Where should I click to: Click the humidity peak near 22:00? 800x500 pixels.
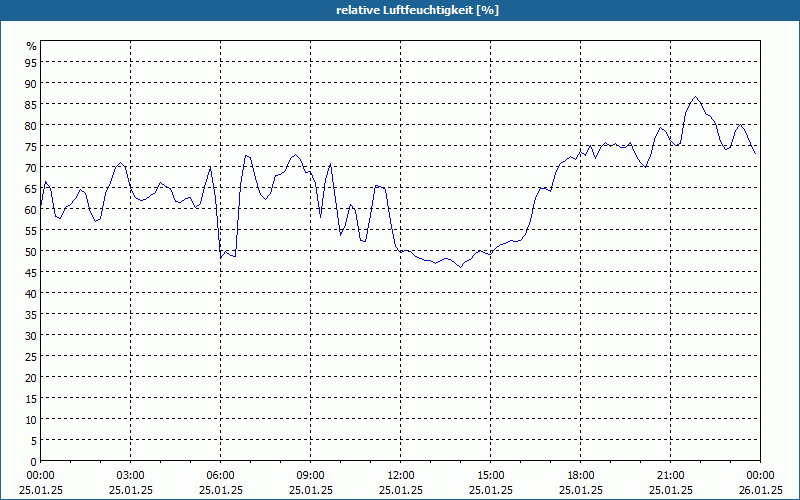tap(695, 96)
